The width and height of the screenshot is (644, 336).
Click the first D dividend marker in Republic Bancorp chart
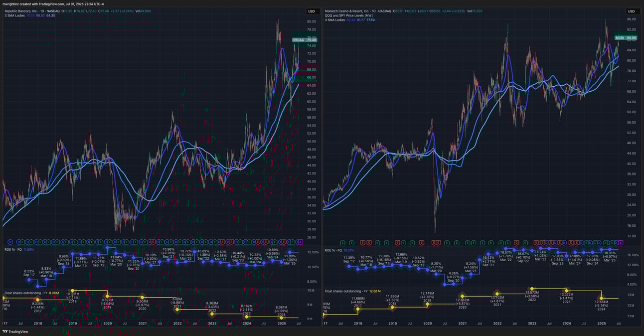click(x=10, y=242)
